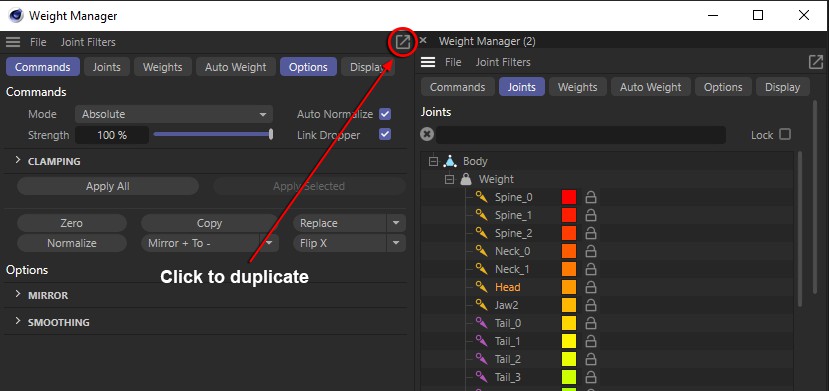Uncheck the Link Dropper checkbox
This screenshot has height=391, width=829.
[x=385, y=134]
